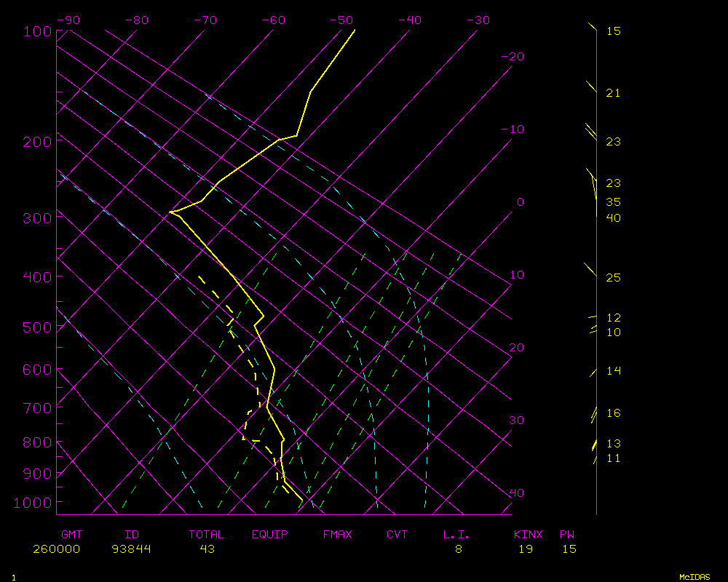Click the wind barb beside speed 25

590,270
